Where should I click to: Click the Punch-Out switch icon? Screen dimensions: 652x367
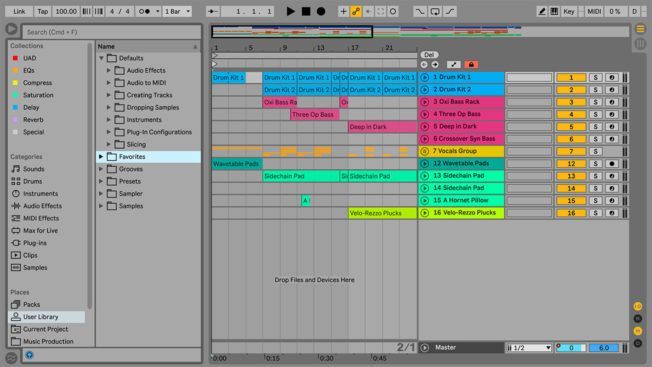coord(450,11)
